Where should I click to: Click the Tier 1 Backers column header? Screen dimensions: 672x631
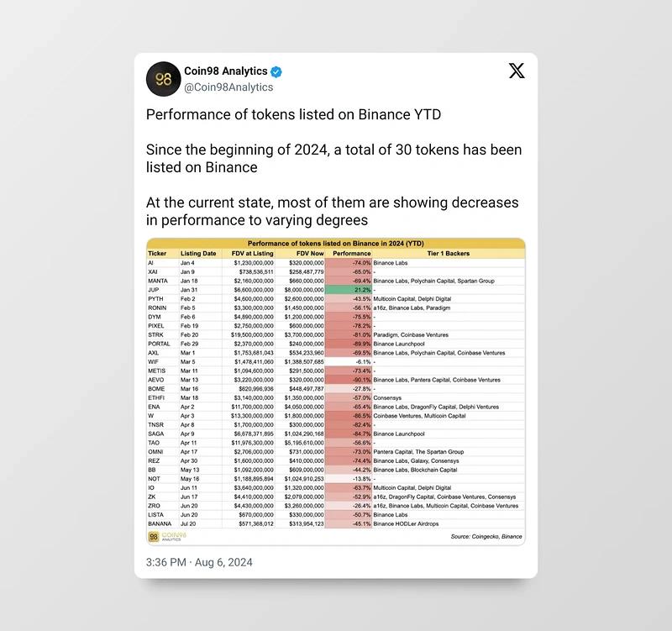point(446,253)
